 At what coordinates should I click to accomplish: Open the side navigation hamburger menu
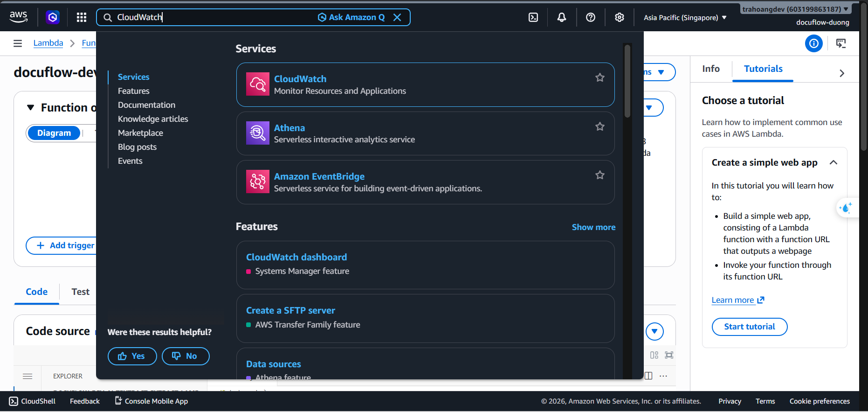pos(18,43)
